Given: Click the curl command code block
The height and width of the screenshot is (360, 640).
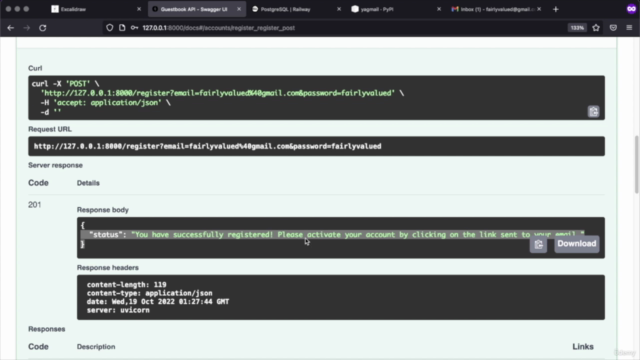Looking at the screenshot, I should (x=316, y=98).
